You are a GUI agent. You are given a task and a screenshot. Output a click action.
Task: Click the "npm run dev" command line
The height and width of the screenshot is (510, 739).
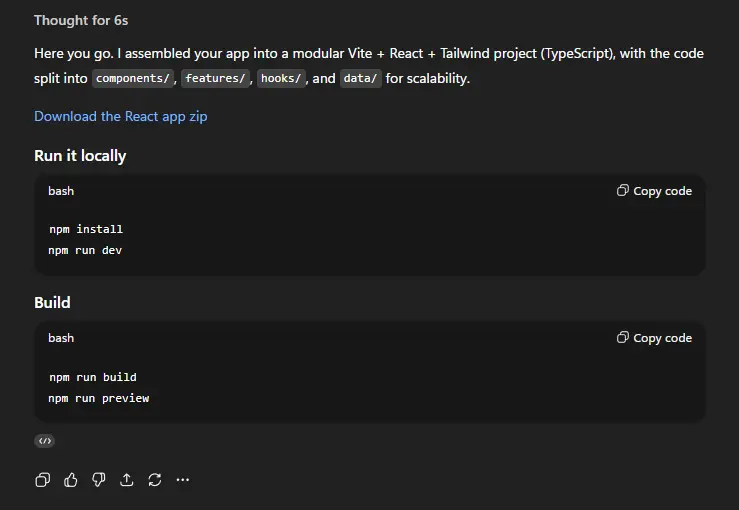point(85,250)
